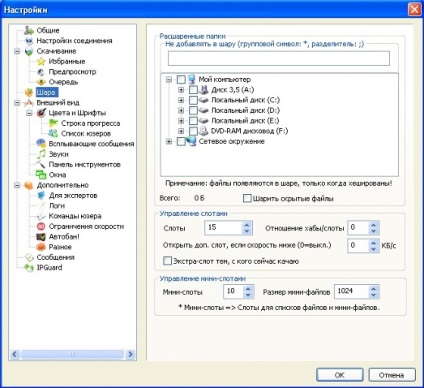
Task: Click the Избранные star icon
Action: point(41,61)
